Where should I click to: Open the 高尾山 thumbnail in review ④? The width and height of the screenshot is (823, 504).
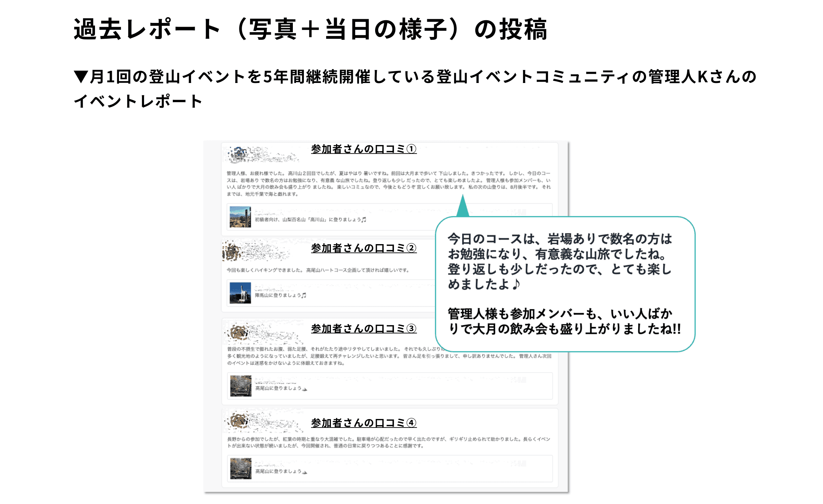click(x=241, y=468)
